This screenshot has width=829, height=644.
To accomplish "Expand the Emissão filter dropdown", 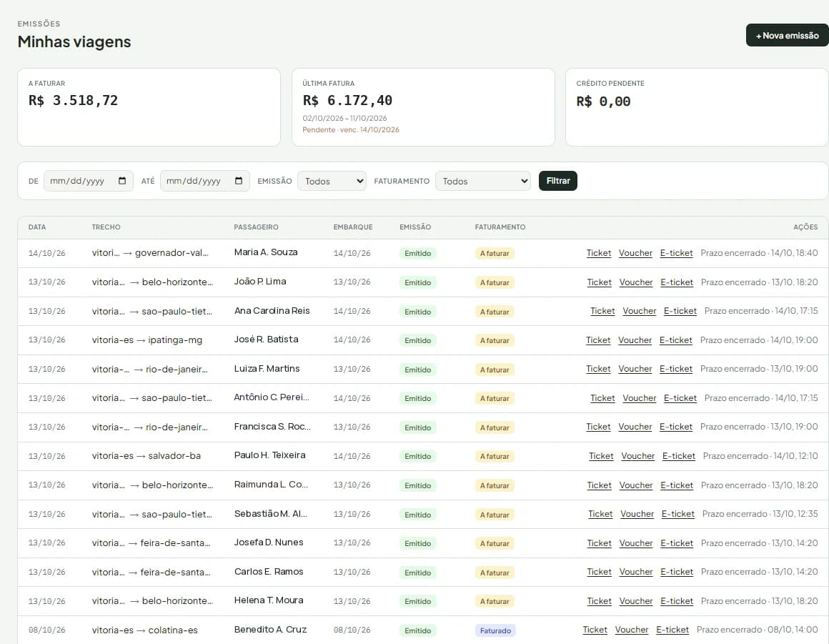I will click(x=332, y=181).
